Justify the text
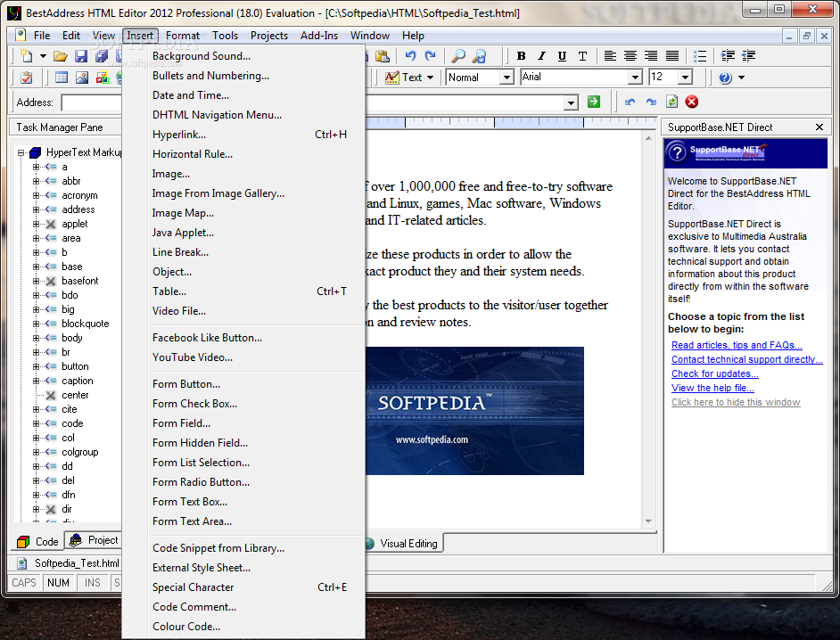Viewport: 840px width, 640px height. pos(671,55)
